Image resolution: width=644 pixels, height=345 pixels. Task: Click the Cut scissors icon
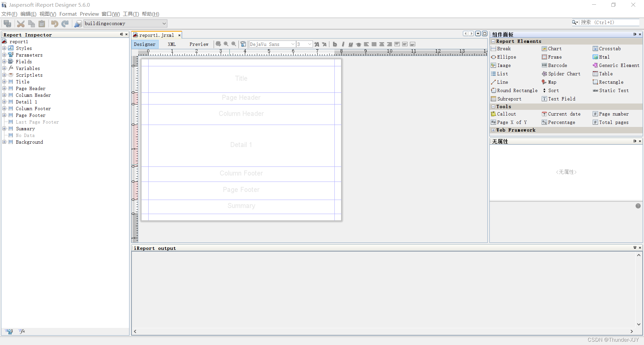(x=21, y=23)
